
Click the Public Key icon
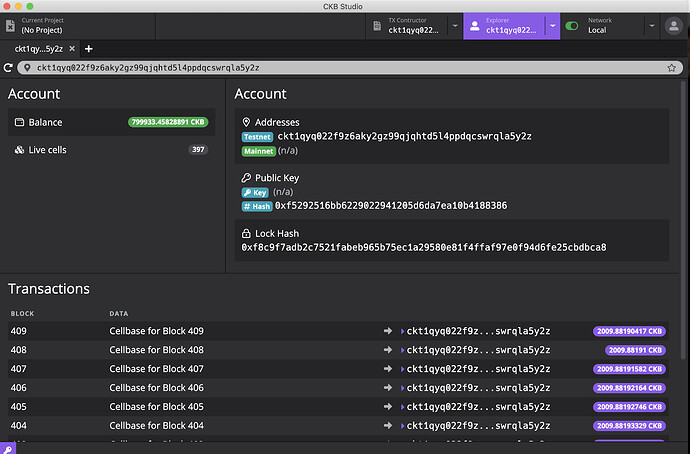[x=246, y=178]
